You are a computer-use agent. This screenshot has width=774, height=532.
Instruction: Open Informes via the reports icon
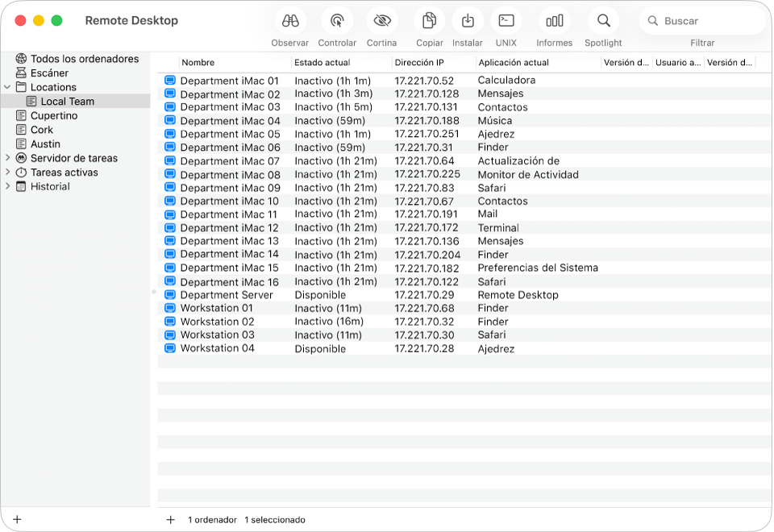[553, 20]
